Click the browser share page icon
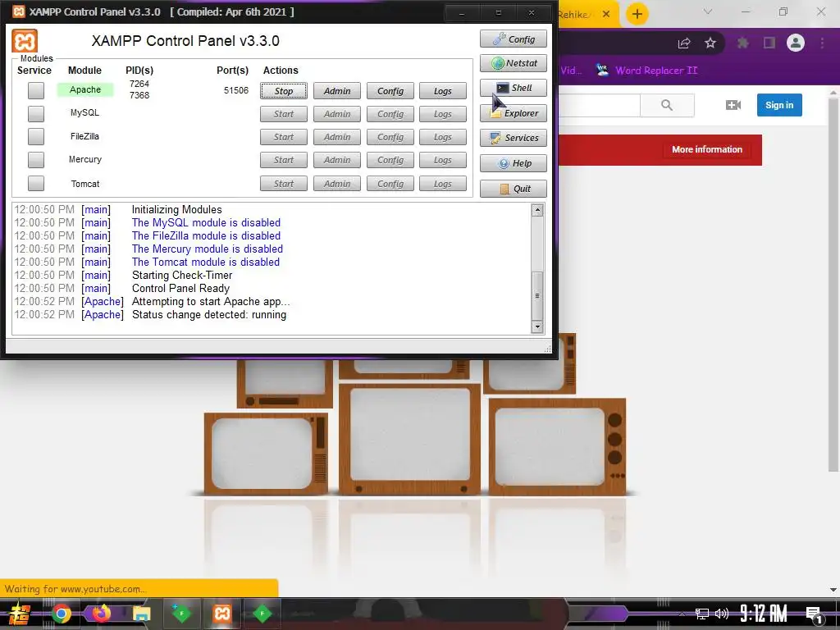840x630 pixels. click(x=684, y=43)
